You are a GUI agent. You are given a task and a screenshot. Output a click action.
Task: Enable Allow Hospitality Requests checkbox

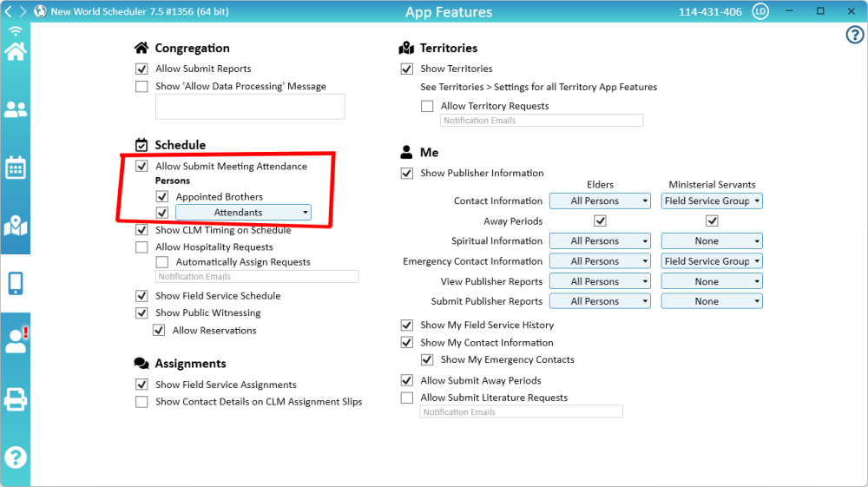point(141,247)
